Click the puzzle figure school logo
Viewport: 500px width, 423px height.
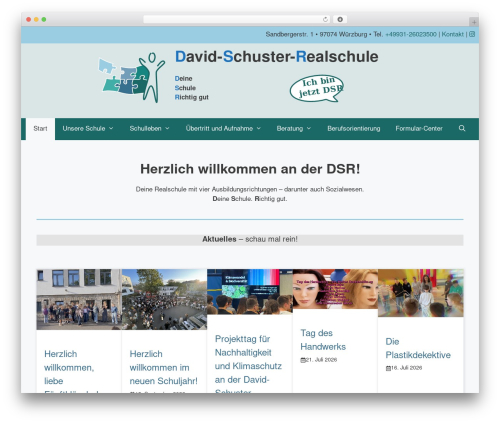point(132,77)
